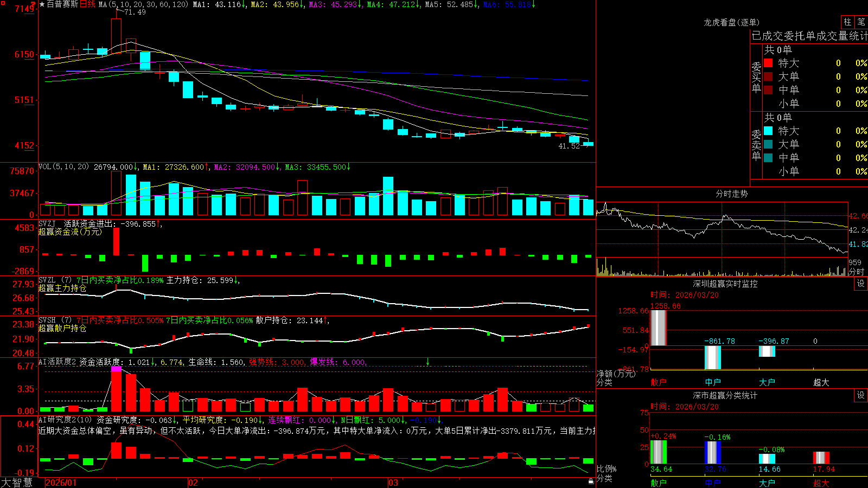Switch to the 柱 (bar) view tab
This screenshot has width=868, height=488.
[x=847, y=22]
